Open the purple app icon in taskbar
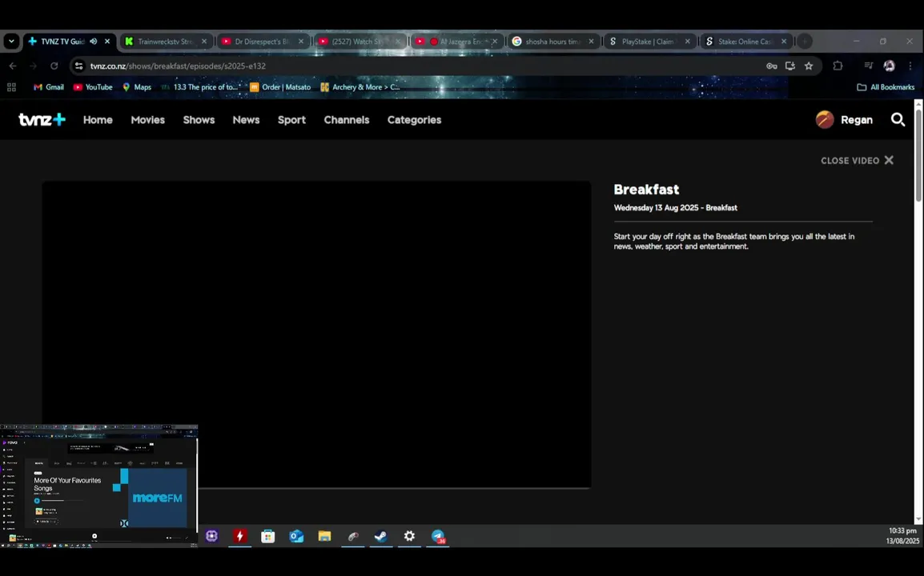The height and width of the screenshot is (576, 924). tap(211, 536)
